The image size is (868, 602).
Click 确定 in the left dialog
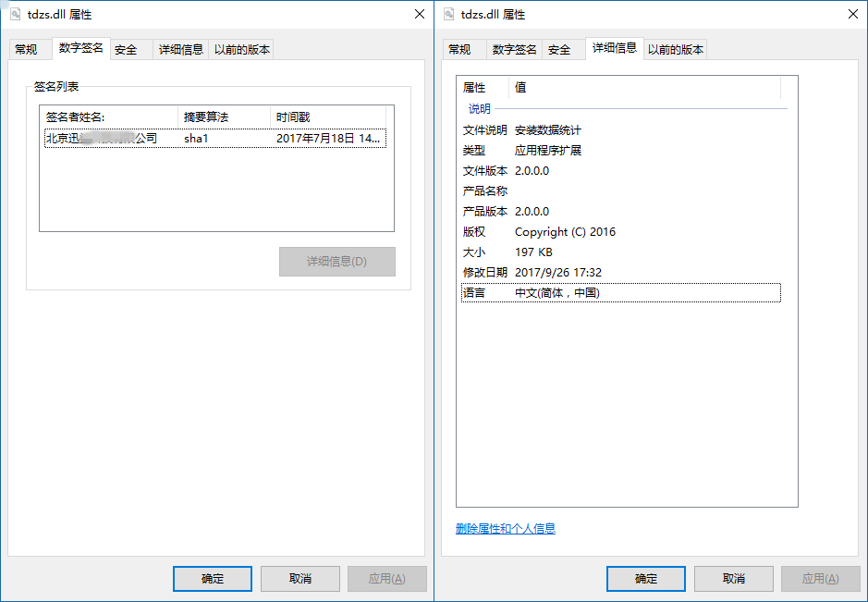(212, 579)
